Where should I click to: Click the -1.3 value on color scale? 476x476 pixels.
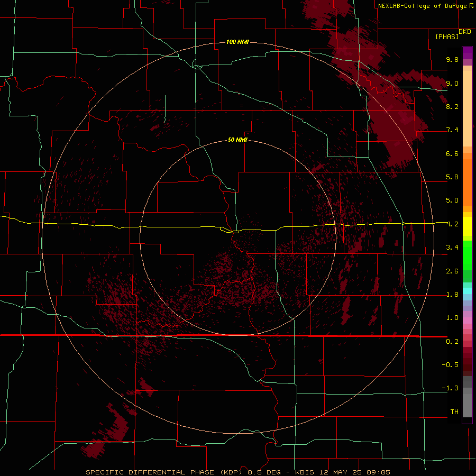point(450,388)
